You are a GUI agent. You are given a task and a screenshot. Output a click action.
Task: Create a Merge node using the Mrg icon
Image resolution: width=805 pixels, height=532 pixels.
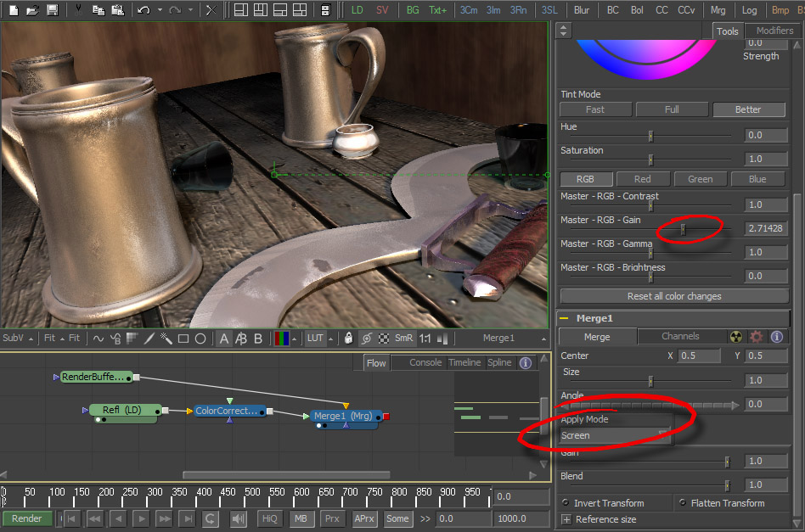pos(718,10)
